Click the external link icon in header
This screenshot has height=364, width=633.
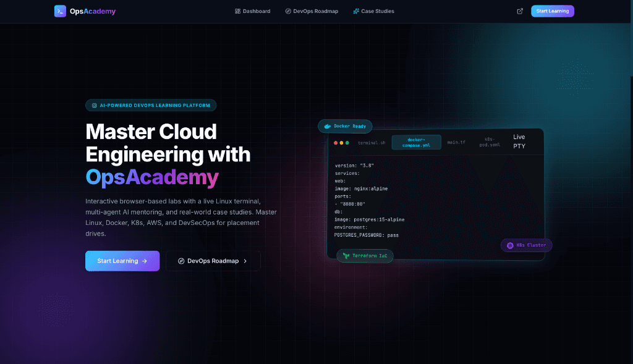pyautogui.click(x=520, y=11)
